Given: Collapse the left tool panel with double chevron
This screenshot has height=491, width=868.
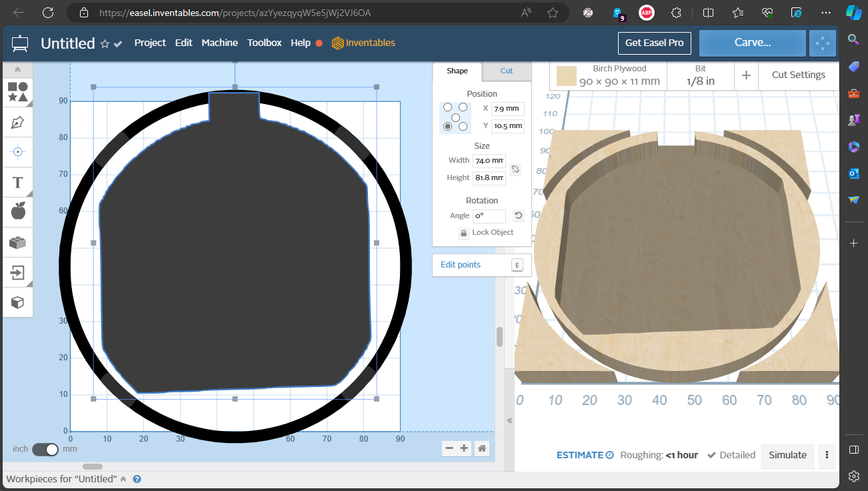Looking at the screenshot, I should 18,69.
